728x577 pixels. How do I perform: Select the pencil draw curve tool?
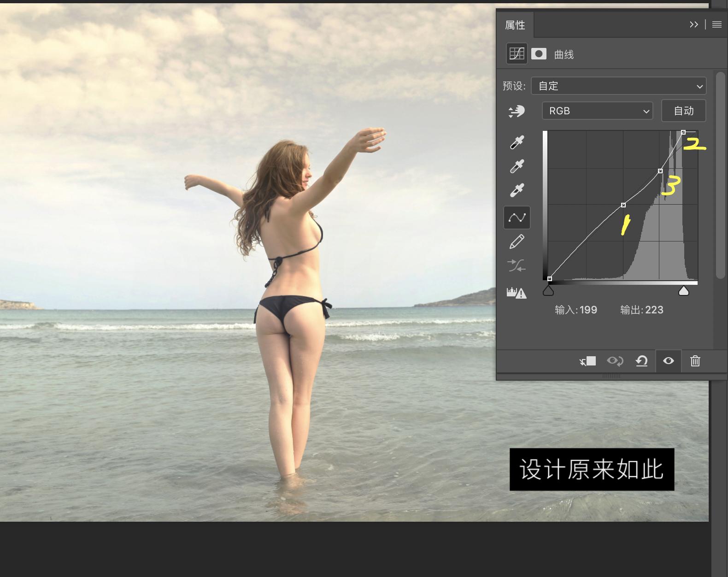[x=517, y=241]
